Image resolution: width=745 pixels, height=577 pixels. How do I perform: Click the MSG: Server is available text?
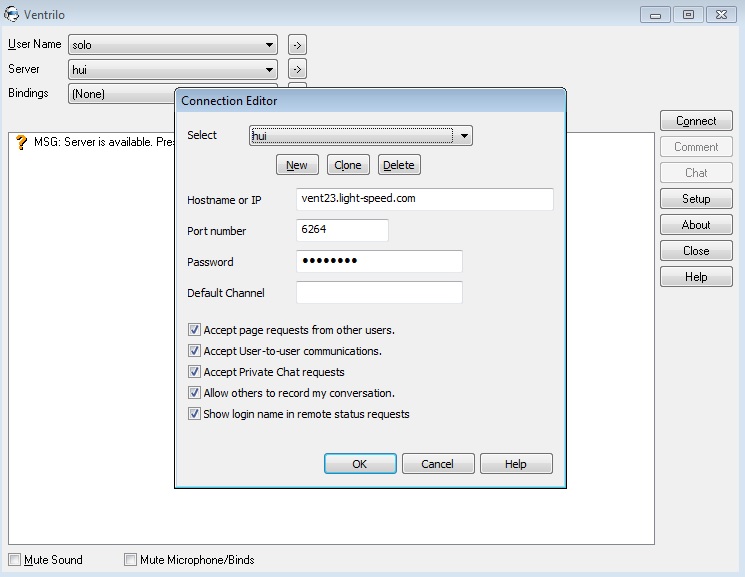(x=104, y=142)
